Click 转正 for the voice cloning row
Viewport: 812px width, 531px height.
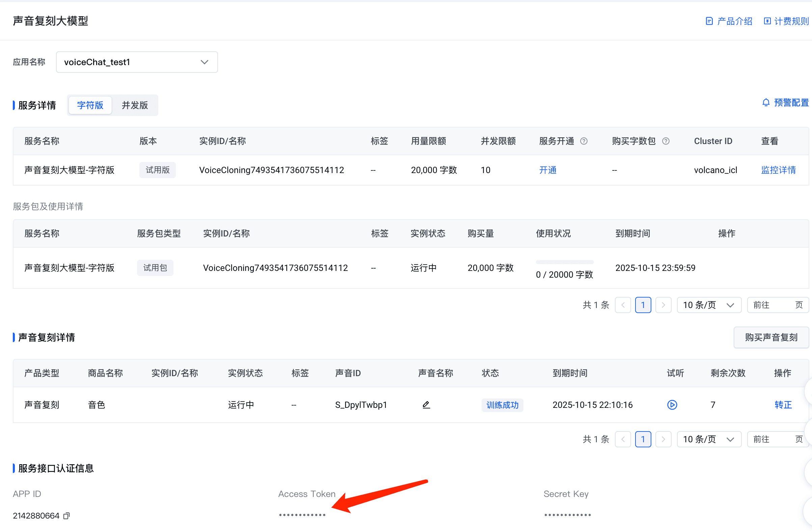[x=783, y=405]
